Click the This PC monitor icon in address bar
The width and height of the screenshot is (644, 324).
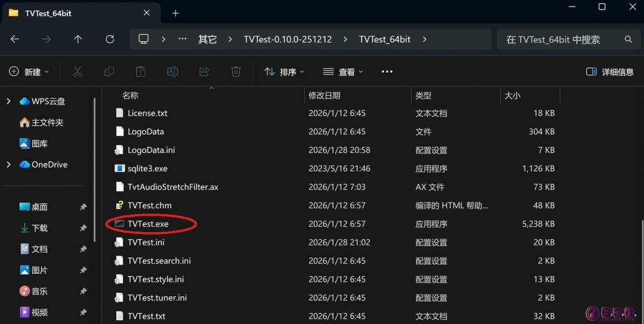coord(143,39)
